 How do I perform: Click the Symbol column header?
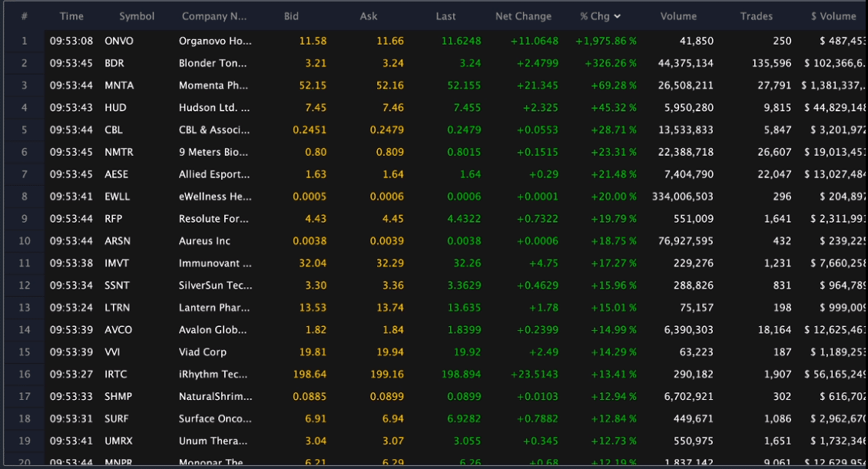pos(137,17)
